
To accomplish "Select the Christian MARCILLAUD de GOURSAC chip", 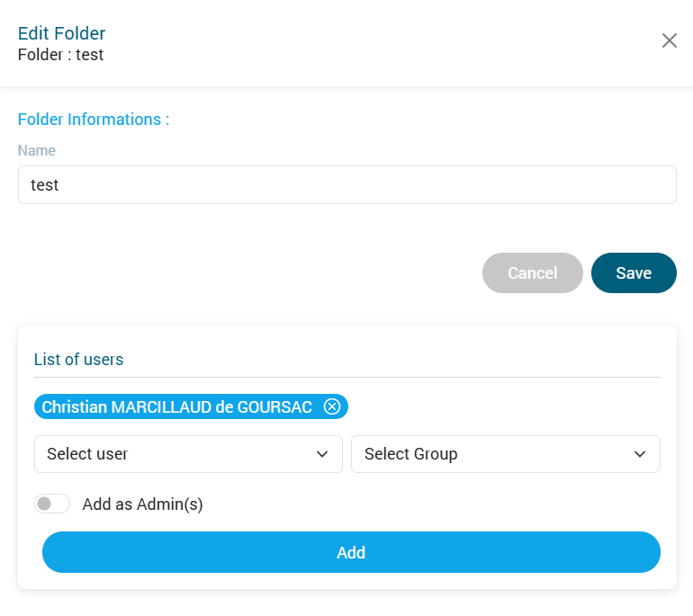I will click(176, 407).
